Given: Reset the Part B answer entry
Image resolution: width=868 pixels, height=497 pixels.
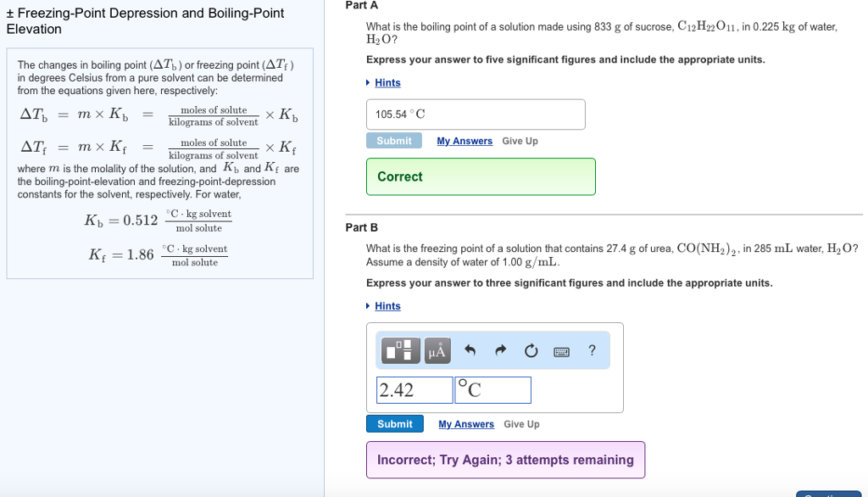Looking at the screenshot, I should [x=531, y=349].
